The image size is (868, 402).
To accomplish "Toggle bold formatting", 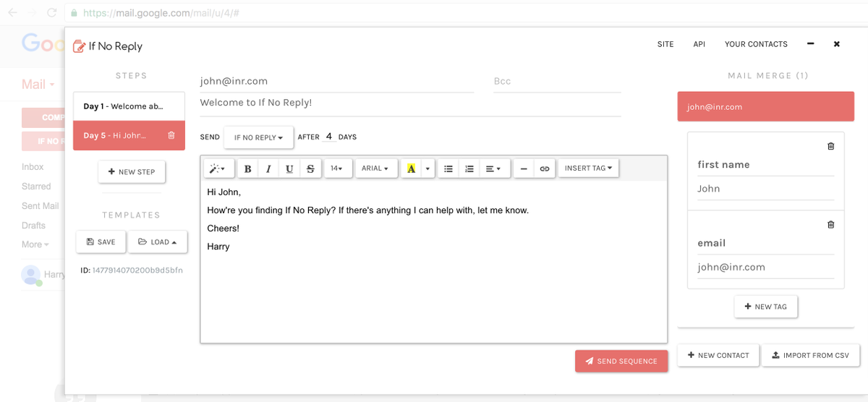I will (247, 168).
